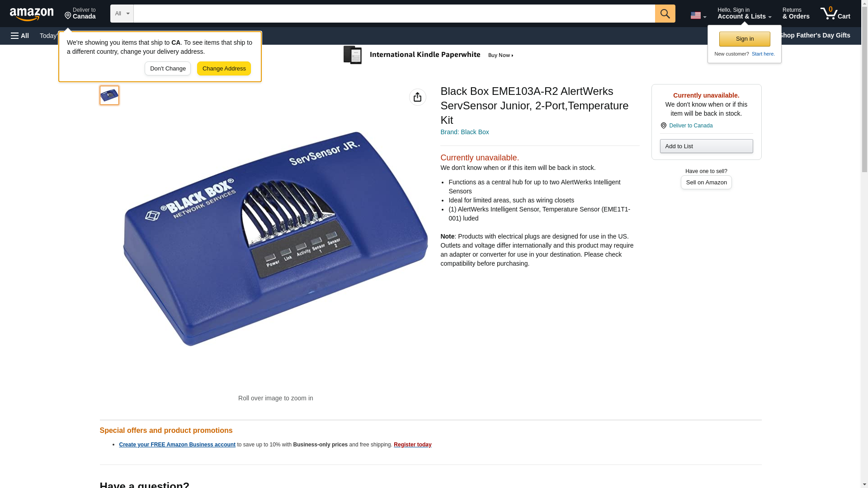Open Shop Father's Day Gifts
Viewport: 868px width, 488px height.
814,35
